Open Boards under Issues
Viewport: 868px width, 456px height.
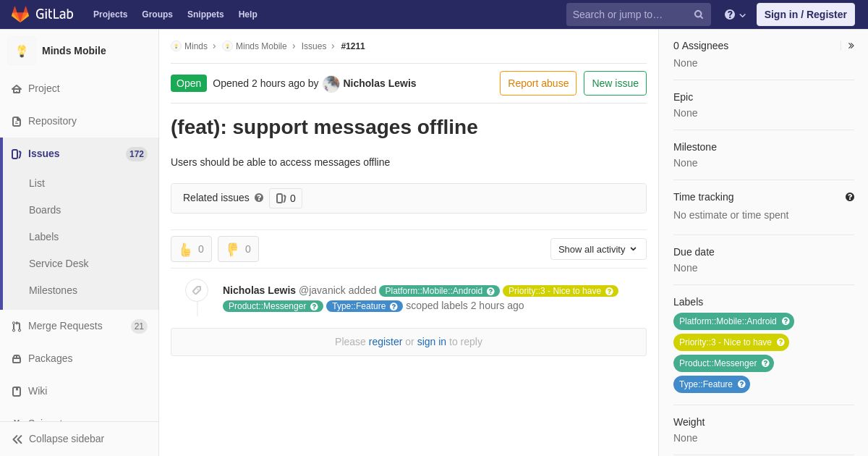[x=45, y=210]
